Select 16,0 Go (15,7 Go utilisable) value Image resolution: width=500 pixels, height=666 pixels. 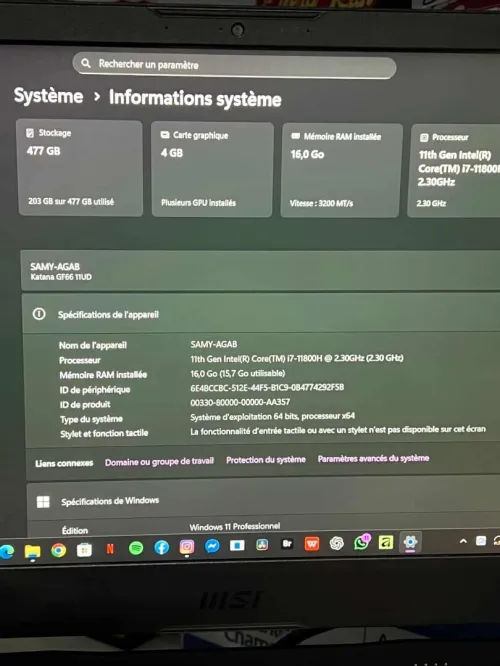[237, 373]
